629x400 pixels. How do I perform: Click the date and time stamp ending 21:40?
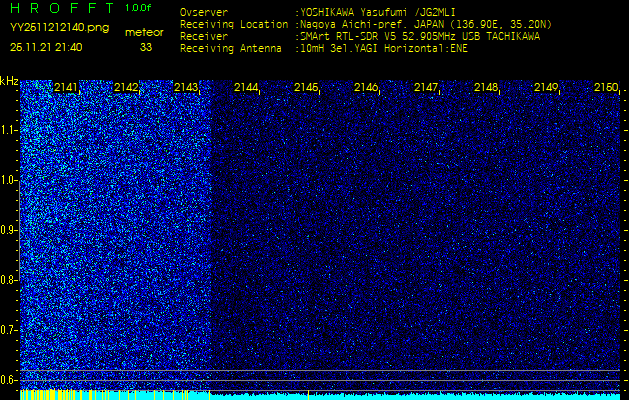coord(46,47)
